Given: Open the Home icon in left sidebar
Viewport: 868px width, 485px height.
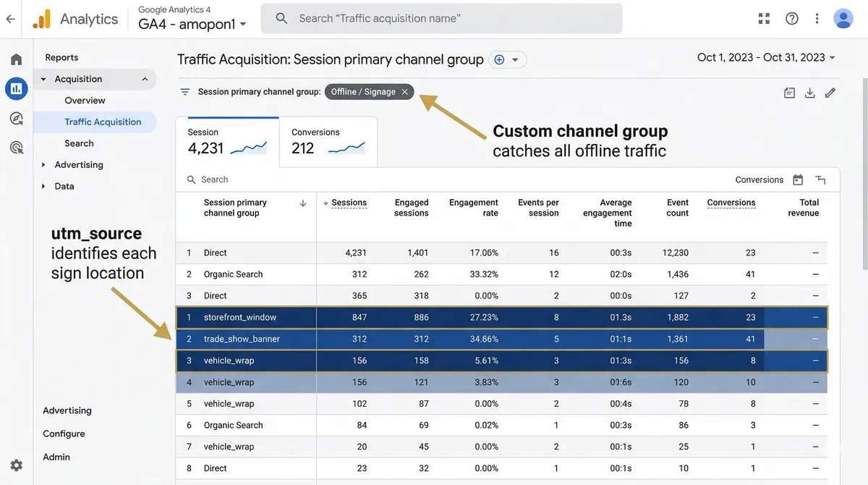Looking at the screenshot, I should 16,59.
